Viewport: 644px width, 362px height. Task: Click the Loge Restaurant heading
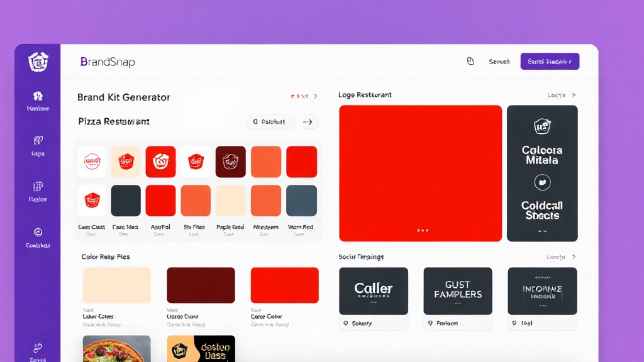tap(365, 95)
